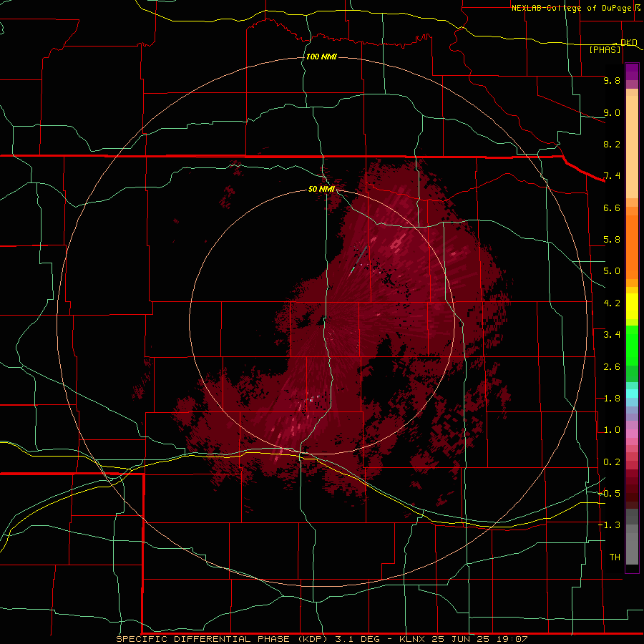Click the -1.3 scale value
This screenshot has height=644, width=644.
pyautogui.click(x=609, y=525)
